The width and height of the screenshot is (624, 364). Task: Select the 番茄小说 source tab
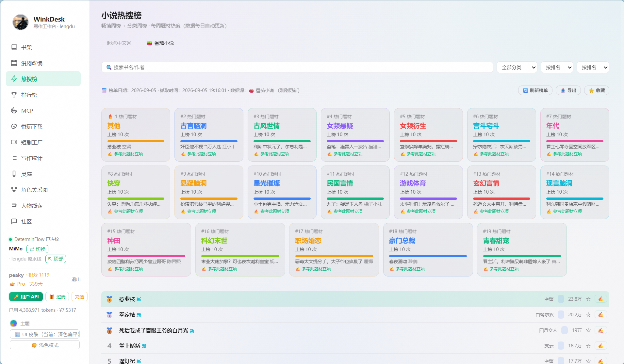[160, 43]
